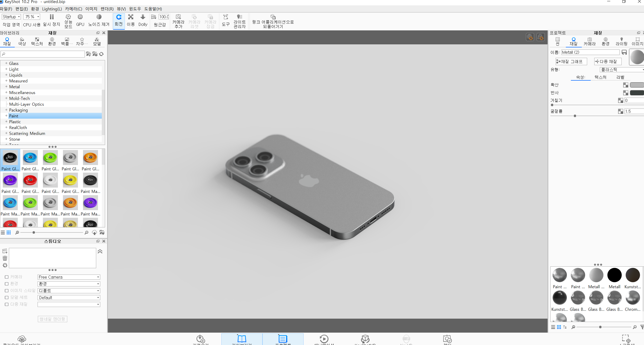The image size is (644, 345).
Task: Click the material name field Metall (2)
Action: tap(590, 52)
